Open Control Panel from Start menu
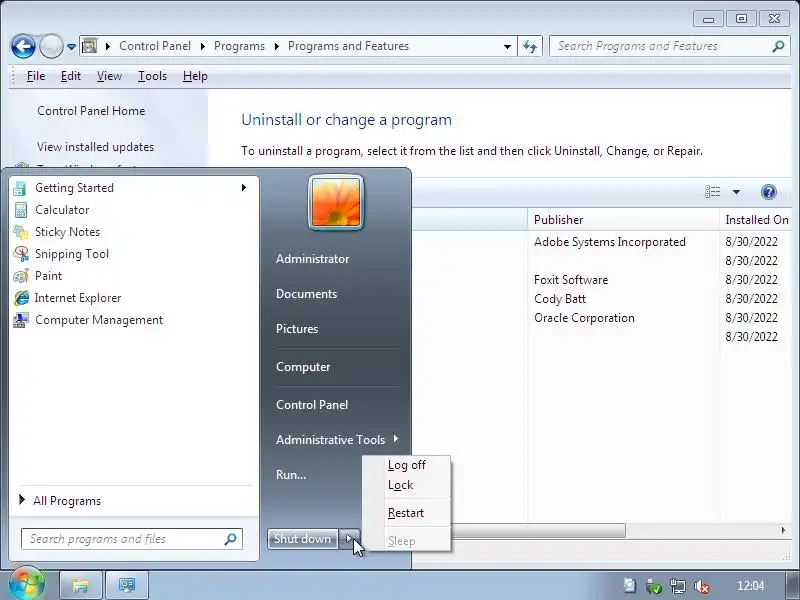The width and height of the screenshot is (800, 600). 312,405
